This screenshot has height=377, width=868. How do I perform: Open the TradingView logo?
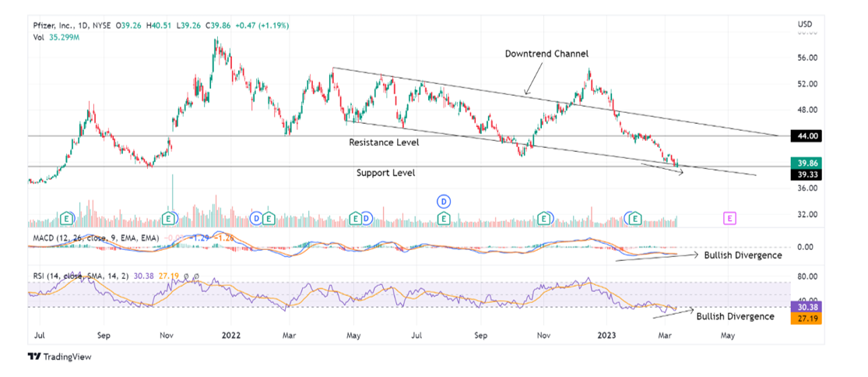pyautogui.click(x=60, y=357)
